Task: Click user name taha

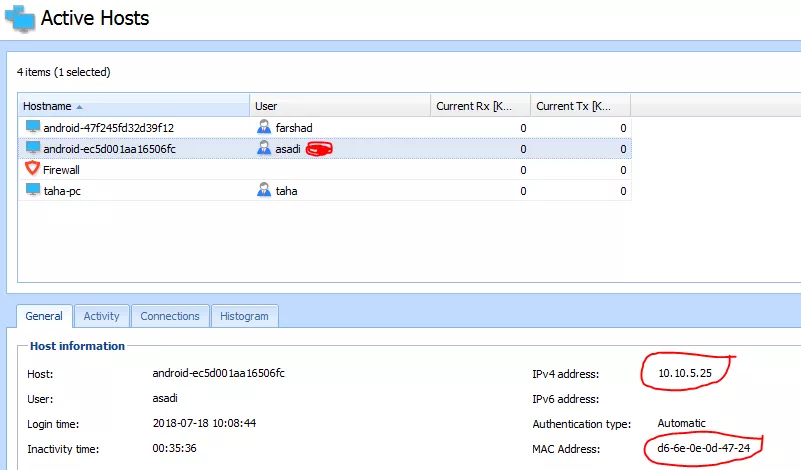Action: 287,191
